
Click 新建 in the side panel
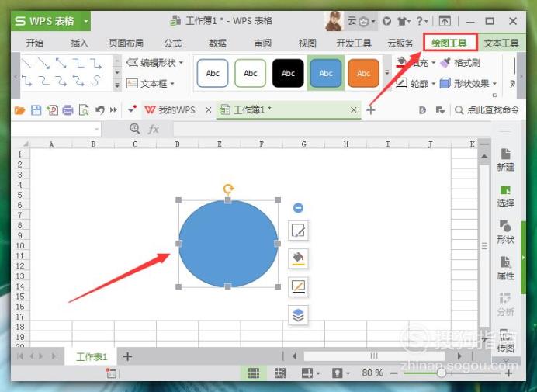[x=505, y=160]
